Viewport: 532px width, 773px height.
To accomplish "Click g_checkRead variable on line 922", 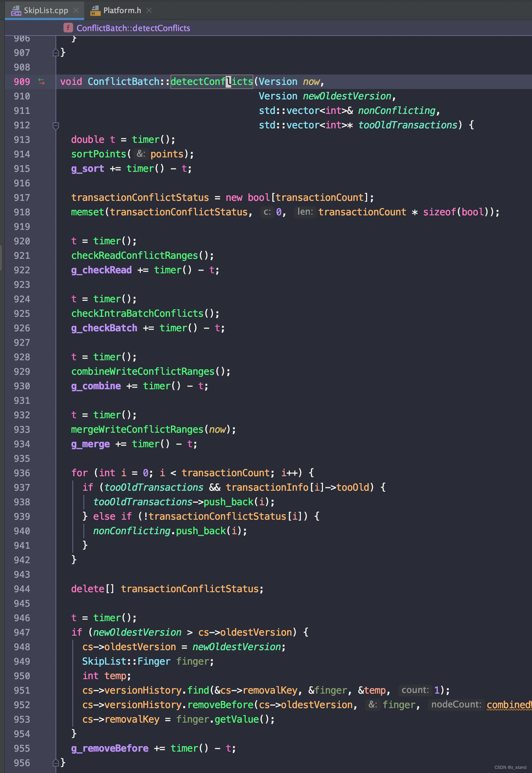I will pos(101,270).
